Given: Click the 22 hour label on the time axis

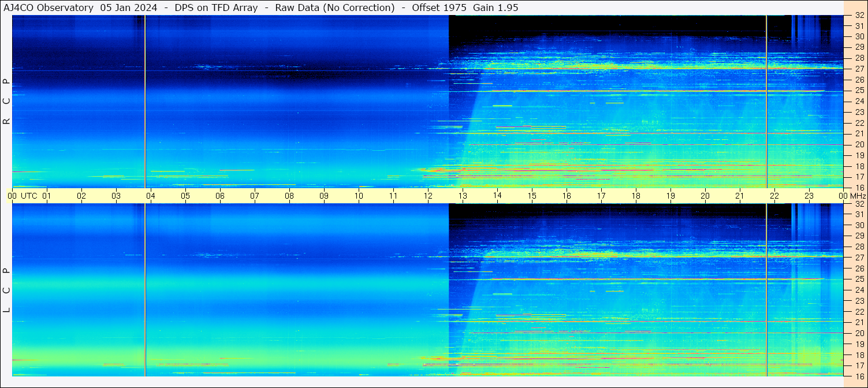Looking at the screenshot, I should tap(774, 196).
